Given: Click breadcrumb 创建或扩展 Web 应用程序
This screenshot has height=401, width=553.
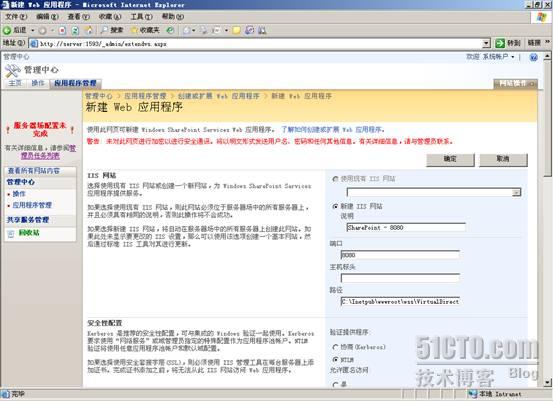Looking at the screenshot, I should 219,96.
